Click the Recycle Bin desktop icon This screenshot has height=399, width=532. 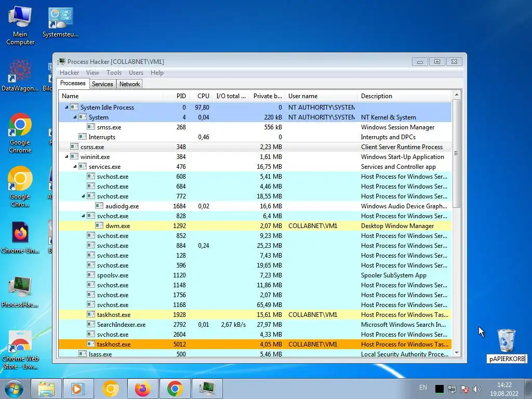point(507,340)
